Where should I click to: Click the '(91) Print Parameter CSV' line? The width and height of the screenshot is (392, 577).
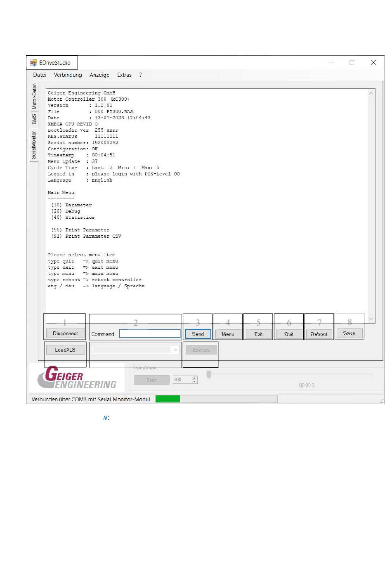pos(86,236)
